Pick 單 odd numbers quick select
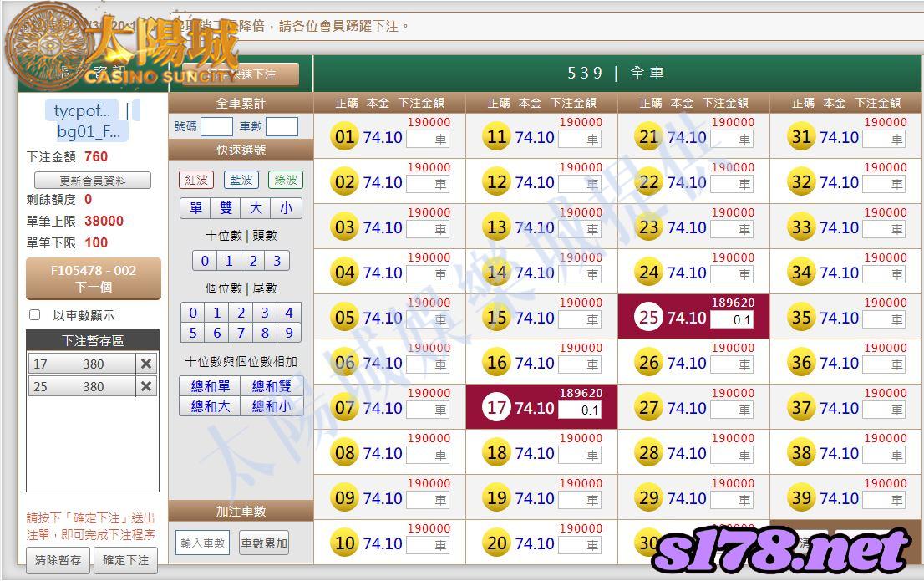This screenshot has height=581, width=924. coord(195,208)
